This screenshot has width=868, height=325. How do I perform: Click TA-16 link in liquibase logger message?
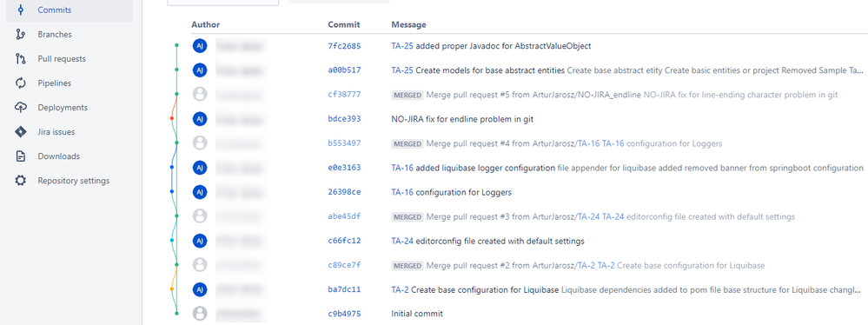click(402, 168)
